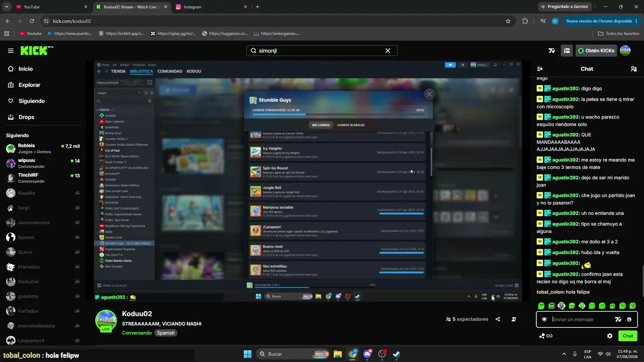Screen dimensions: 644x362
Task: Click the Obtén KICKs button
Action: 596,51
